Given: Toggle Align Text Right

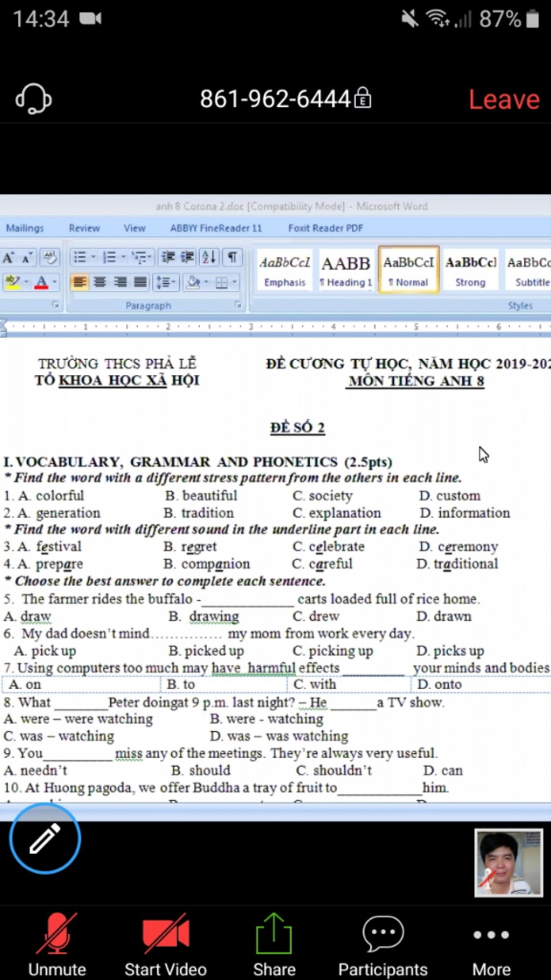Looking at the screenshot, I should tap(121, 282).
